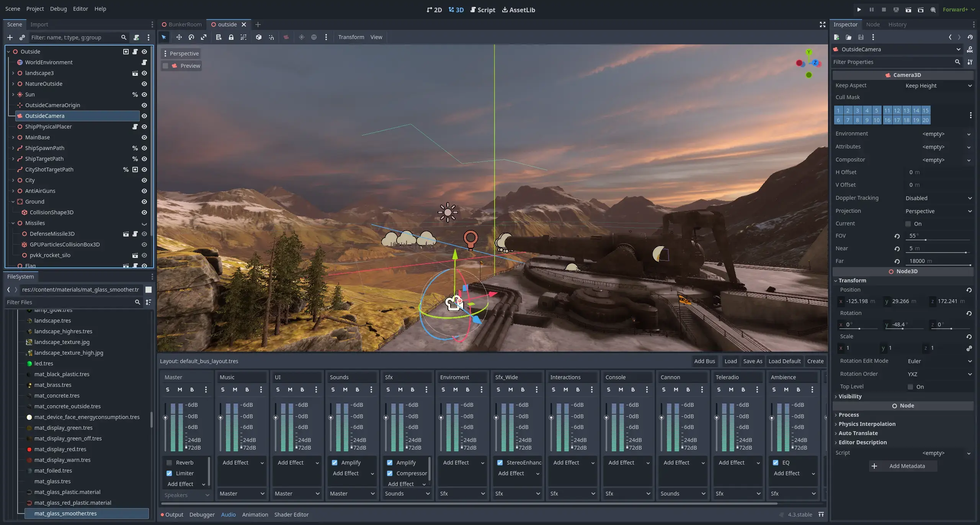This screenshot has height=525, width=980.
Task: Reset the FOV property revert icon
Action: click(897, 236)
